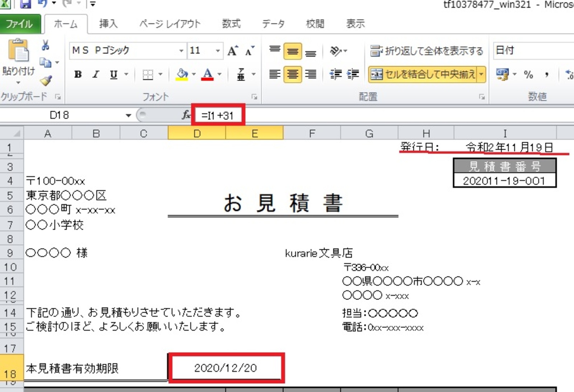Click the orientation angled text icon

[336, 51]
